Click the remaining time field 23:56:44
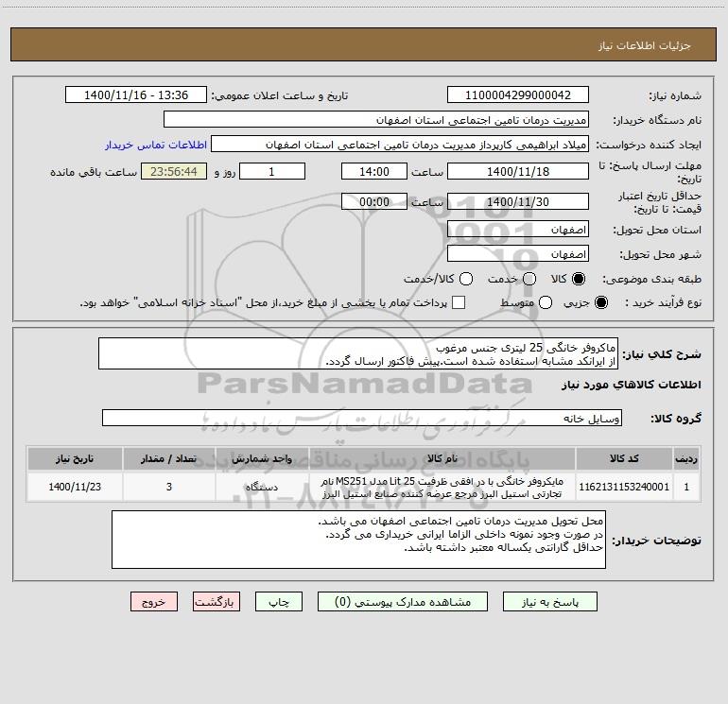 click(174, 172)
